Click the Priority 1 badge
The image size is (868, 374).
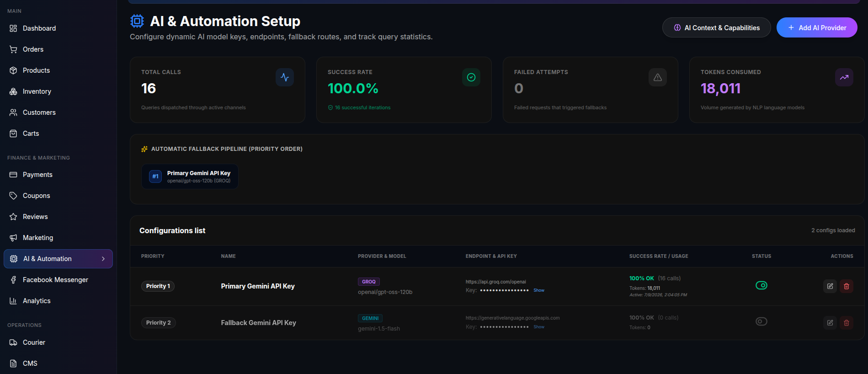[x=158, y=286]
